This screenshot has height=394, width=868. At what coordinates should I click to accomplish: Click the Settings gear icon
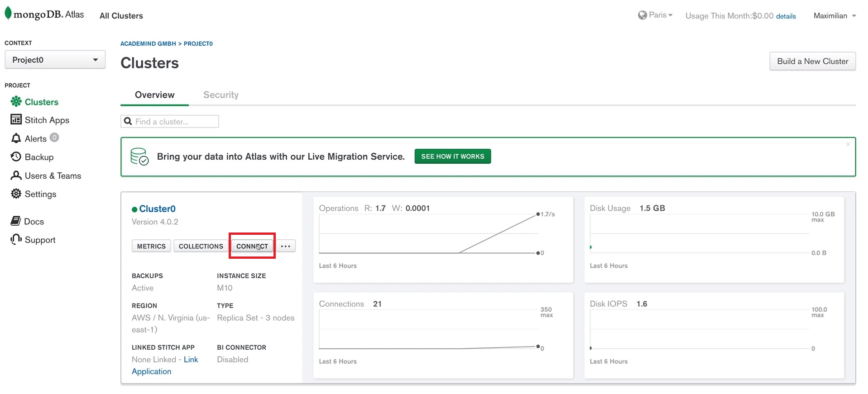[16, 194]
